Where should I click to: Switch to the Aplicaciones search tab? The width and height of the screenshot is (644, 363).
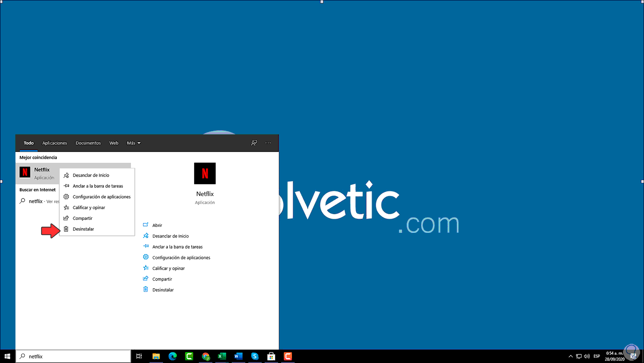point(55,143)
